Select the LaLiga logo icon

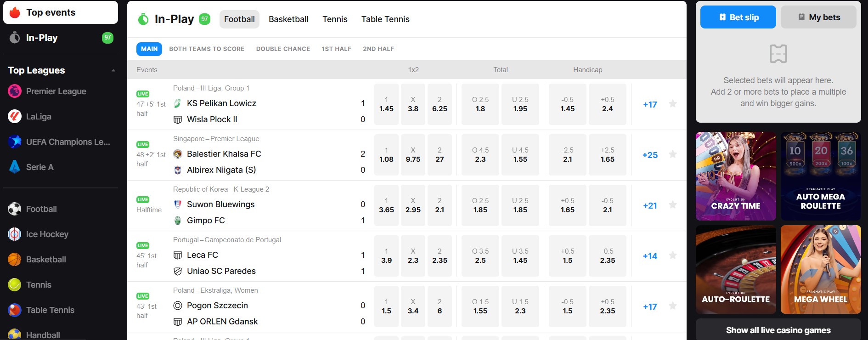coord(15,117)
